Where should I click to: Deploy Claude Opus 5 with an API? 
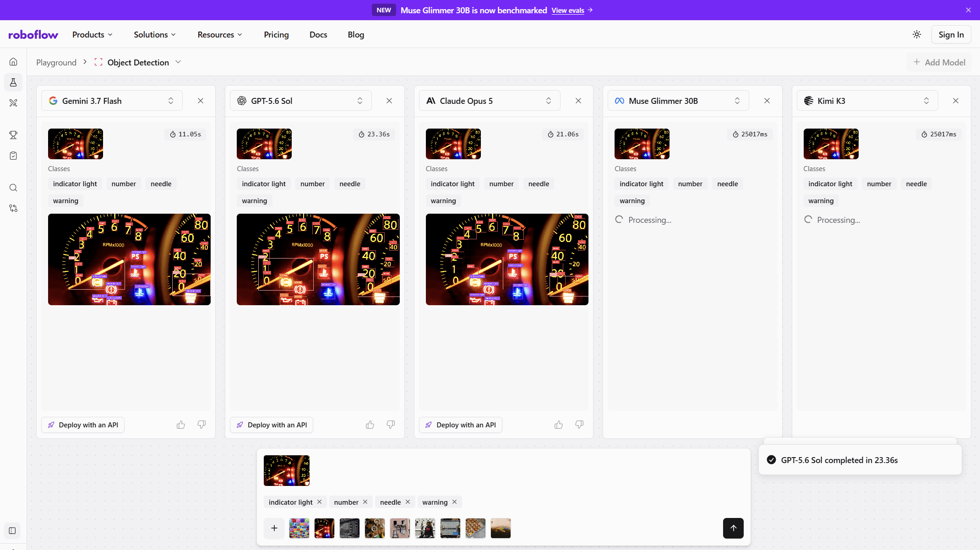point(461,425)
